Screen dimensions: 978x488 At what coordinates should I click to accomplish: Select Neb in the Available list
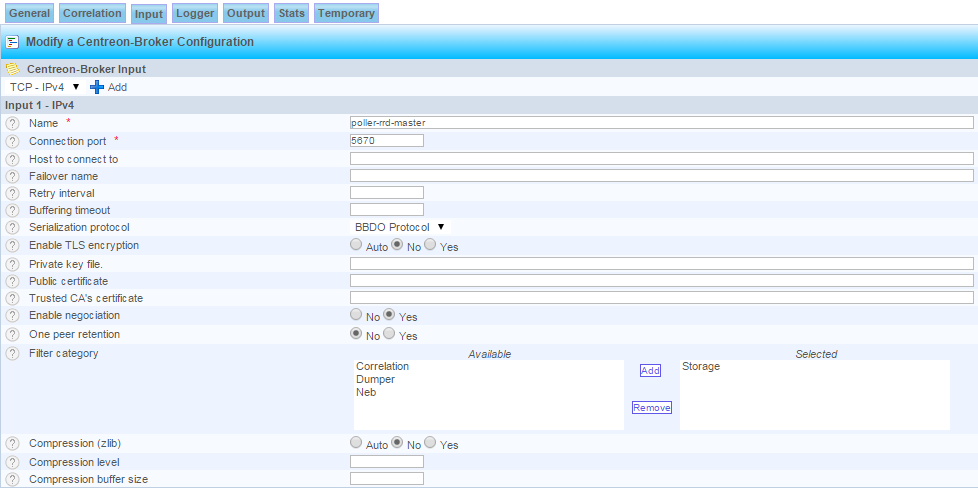pyautogui.click(x=366, y=392)
